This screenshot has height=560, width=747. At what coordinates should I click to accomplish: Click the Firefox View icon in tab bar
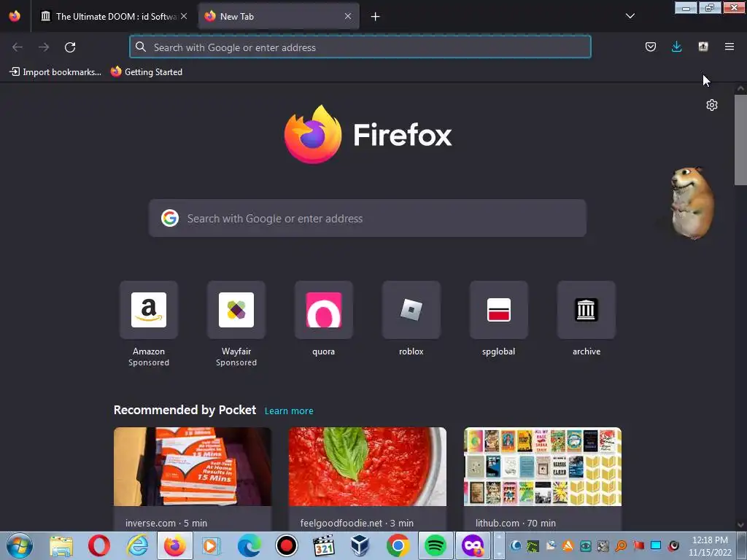[15, 16]
